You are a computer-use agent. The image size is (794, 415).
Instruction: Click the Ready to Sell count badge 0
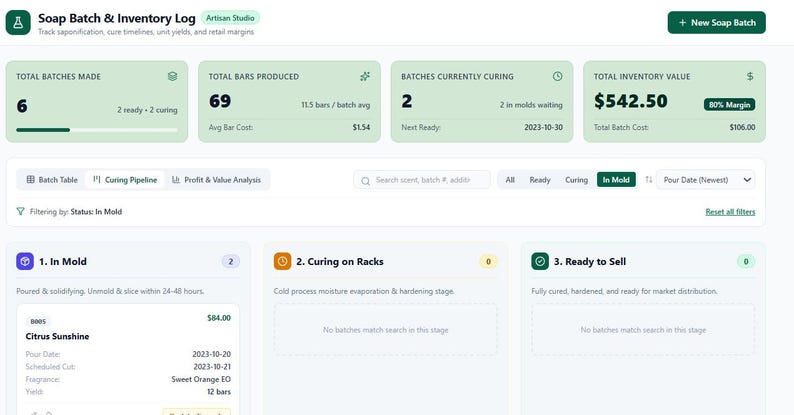(746, 262)
